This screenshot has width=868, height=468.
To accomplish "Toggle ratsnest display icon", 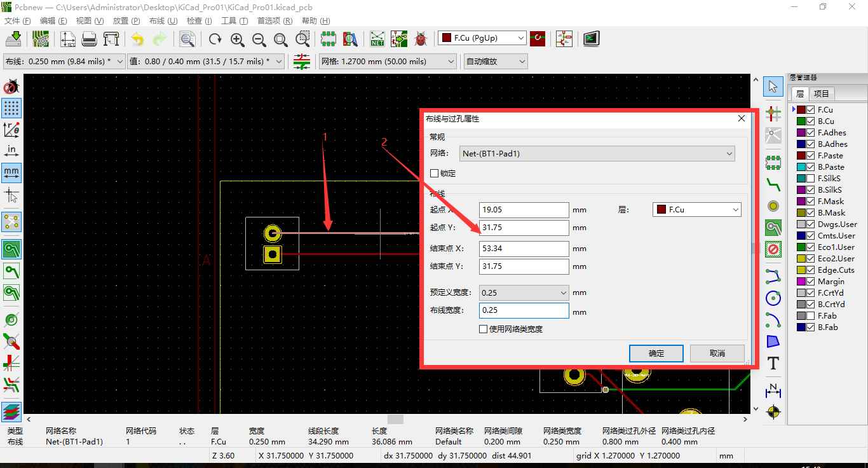I will point(11,222).
